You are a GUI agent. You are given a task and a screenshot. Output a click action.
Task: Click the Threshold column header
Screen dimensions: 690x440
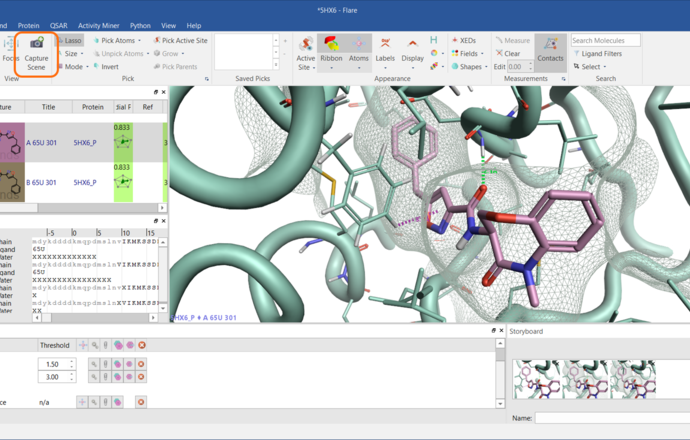(x=55, y=345)
